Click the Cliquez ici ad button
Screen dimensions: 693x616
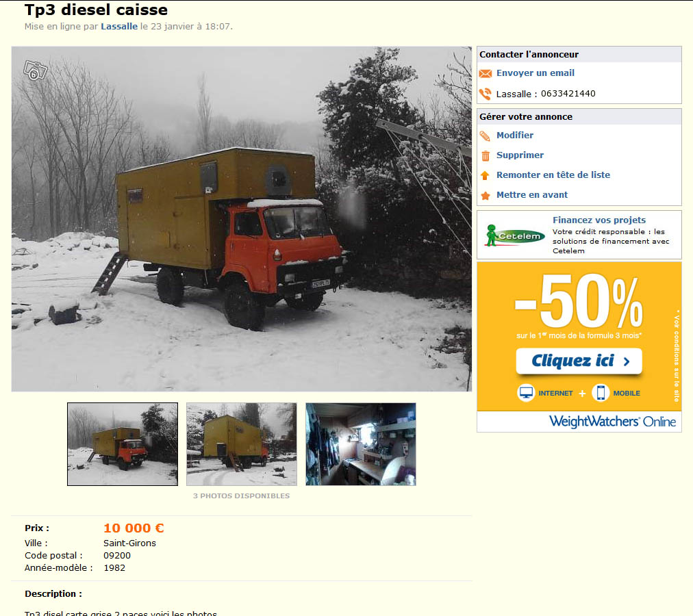[579, 361]
